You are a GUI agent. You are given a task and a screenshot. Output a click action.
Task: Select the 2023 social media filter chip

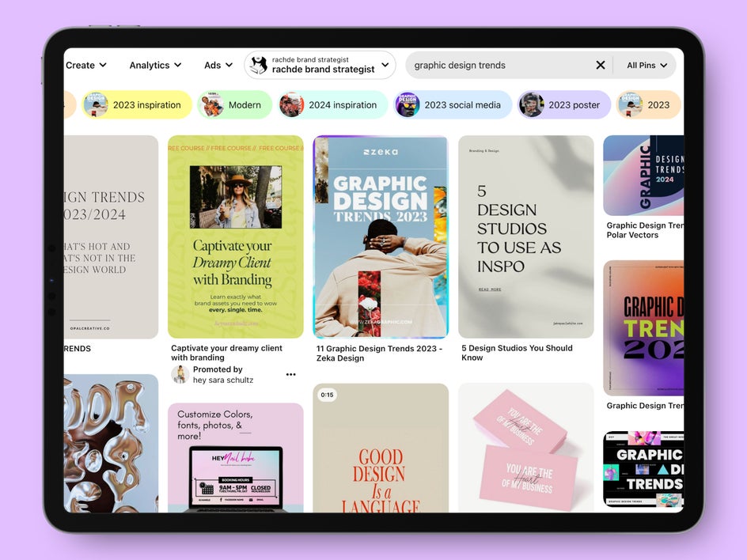click(x=453, y=104)
